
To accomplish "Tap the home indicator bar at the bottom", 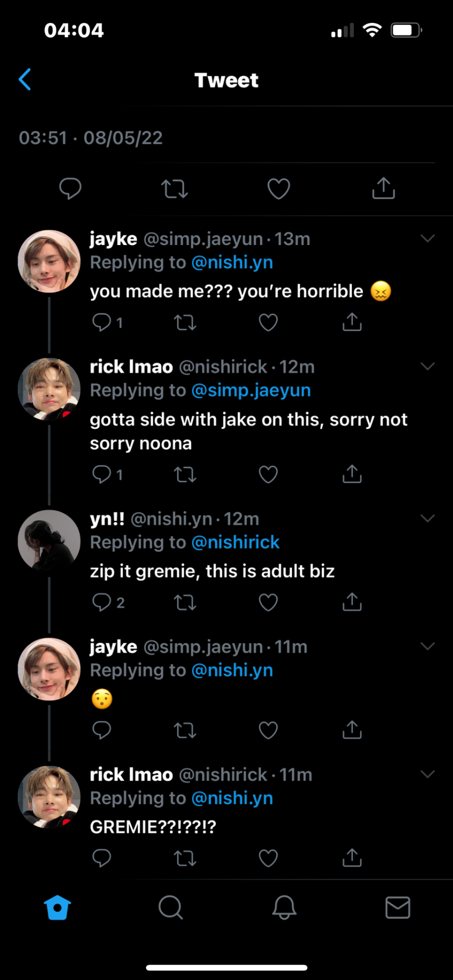I will coord(226,967).
